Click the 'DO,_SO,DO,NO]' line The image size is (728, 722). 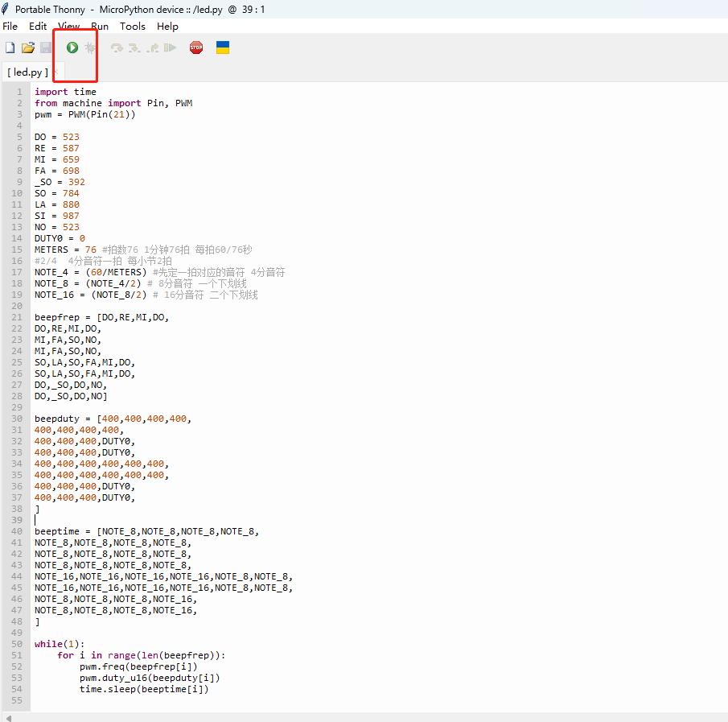coord(71,396)
